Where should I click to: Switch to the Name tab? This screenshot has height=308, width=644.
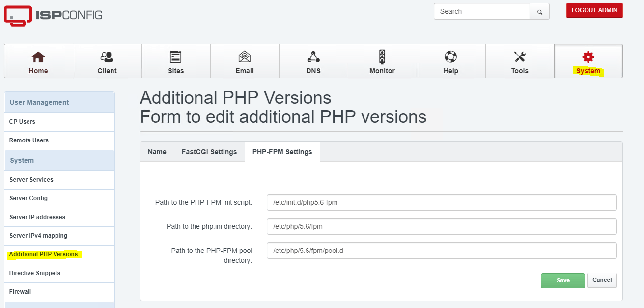[157, 152]
